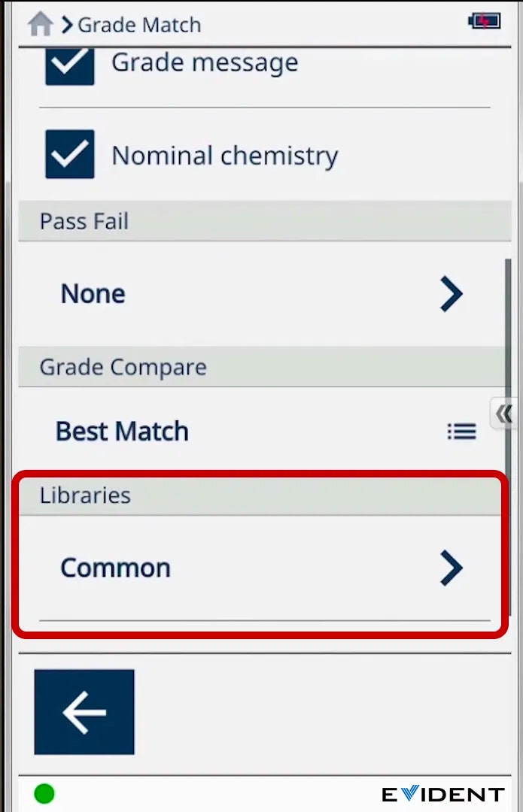Tap the Home icon in breadcrumb
The width and height of the screenshot is (523, 812).
point(40,24)
